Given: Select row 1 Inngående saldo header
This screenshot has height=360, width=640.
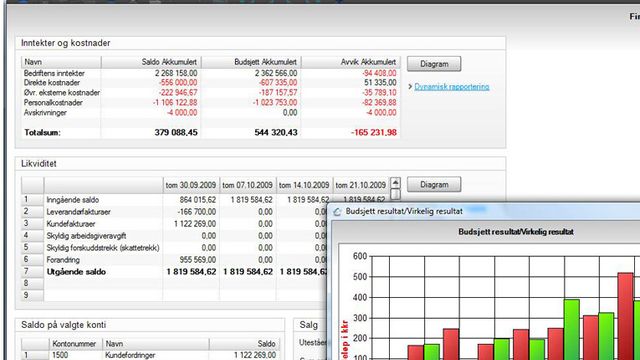Looking at the screenshot, I should [32, 200].
